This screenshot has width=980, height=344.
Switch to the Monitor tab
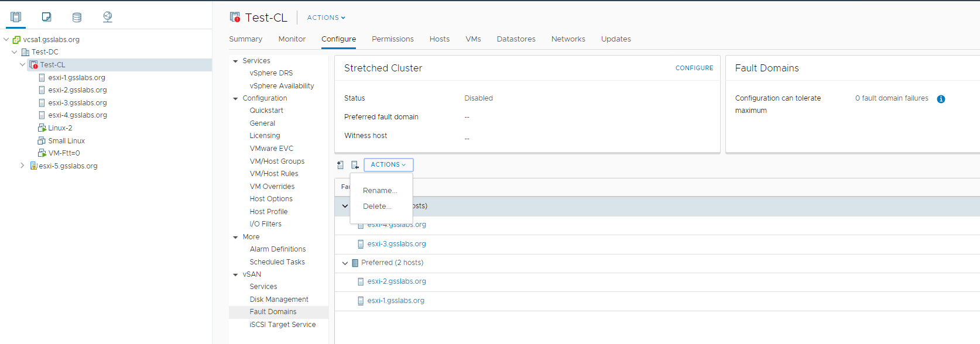[x=292, y=39]
